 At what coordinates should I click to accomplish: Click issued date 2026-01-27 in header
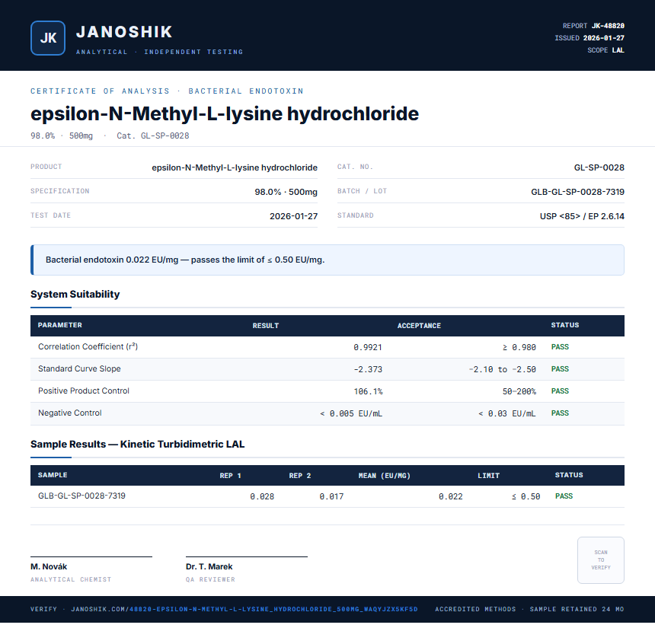click(604, 38)
